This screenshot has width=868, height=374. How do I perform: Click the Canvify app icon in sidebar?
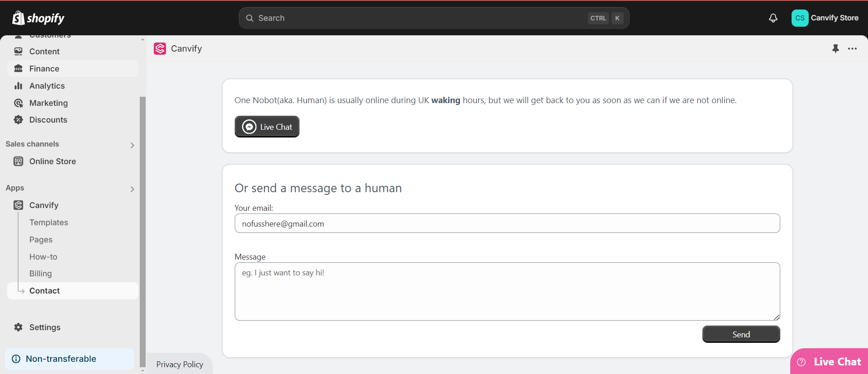click(18, 205)
